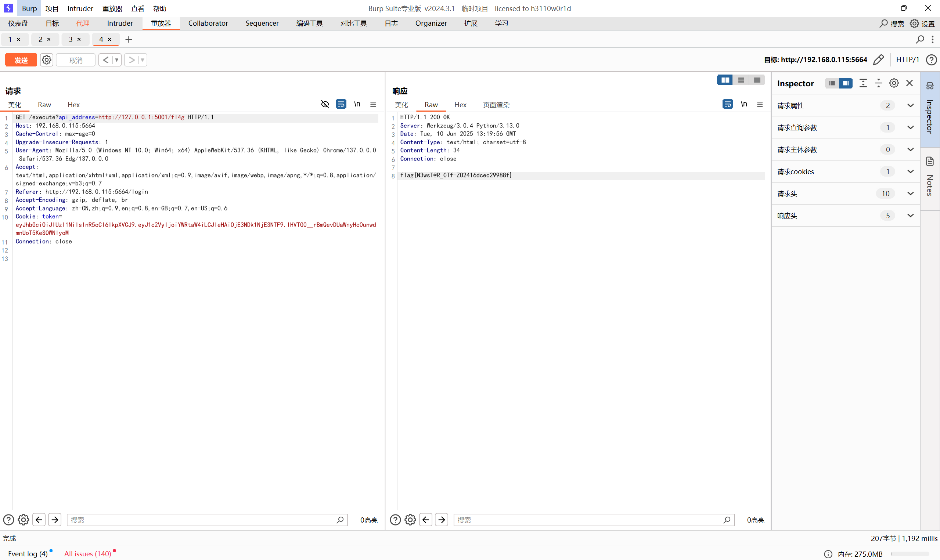
Task: Open the Collaborator tool tab
Action: pos(208,24)
